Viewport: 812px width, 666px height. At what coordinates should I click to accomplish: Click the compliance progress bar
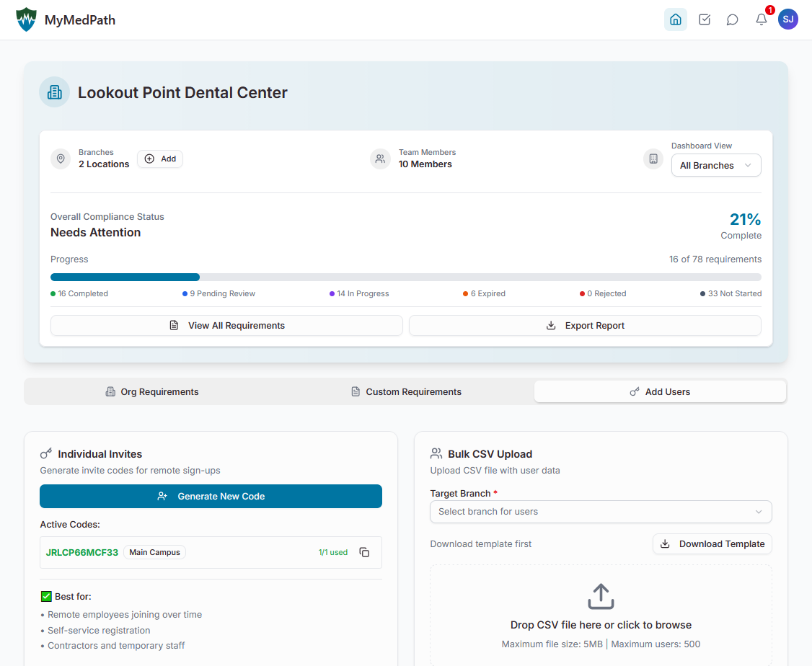pos(405,277)
